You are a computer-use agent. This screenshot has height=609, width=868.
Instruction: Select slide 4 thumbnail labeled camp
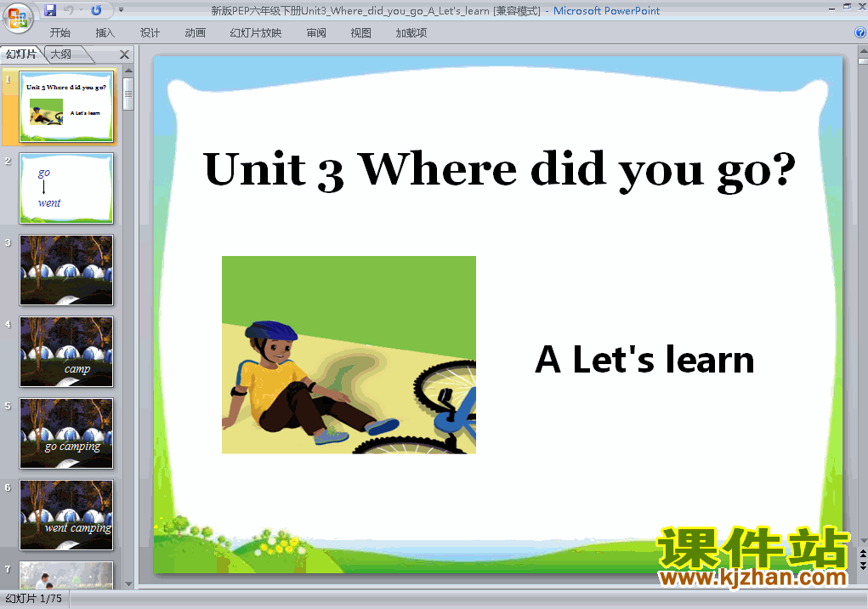[x=66, y=351]
